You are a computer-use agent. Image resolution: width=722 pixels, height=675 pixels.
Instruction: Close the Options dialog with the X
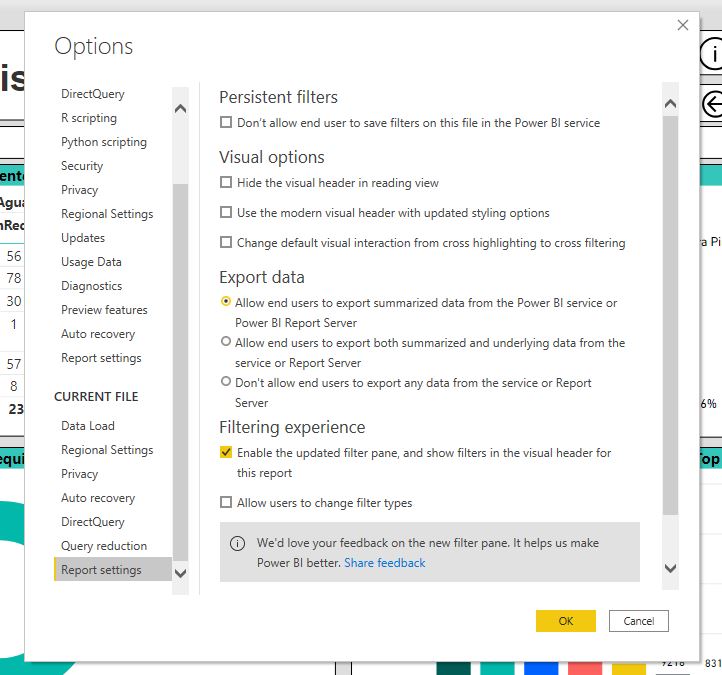pyautogui.click(x=682, y=25)
